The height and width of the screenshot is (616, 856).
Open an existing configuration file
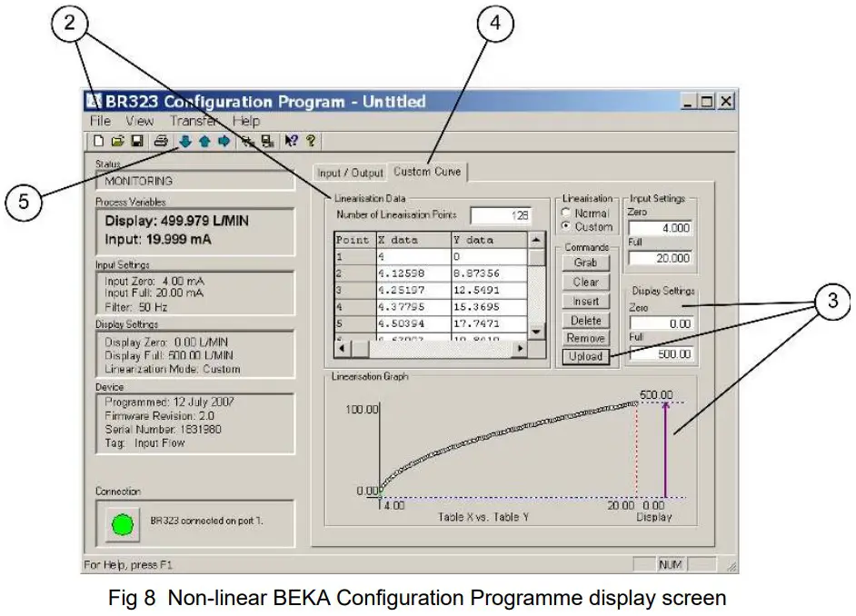click(x=118, y=141)
